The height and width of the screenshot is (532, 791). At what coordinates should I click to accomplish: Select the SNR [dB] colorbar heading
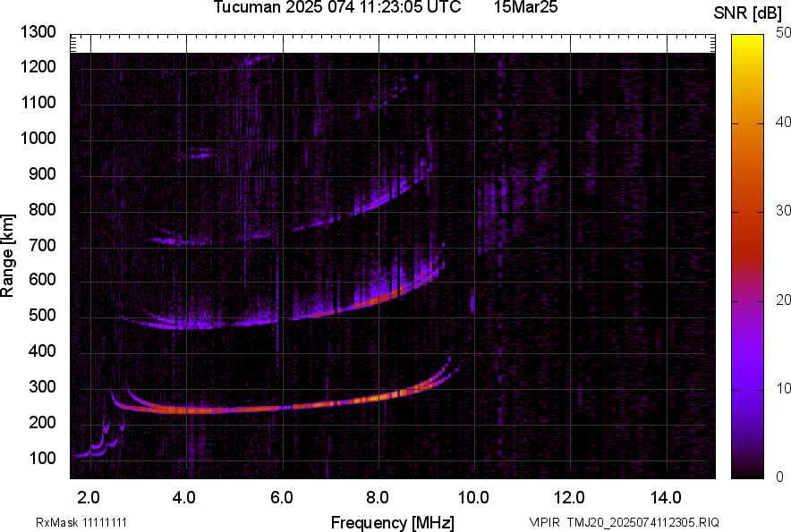750,13
